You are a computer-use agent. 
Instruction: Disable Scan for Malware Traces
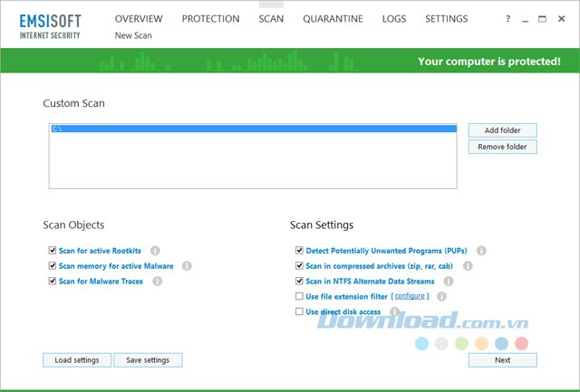[x=53, y=281]
